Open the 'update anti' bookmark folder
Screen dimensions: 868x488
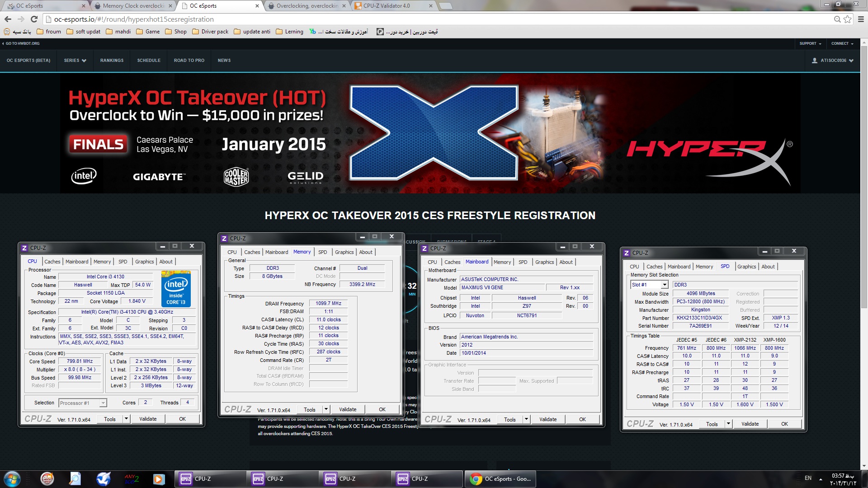[252, 32]
